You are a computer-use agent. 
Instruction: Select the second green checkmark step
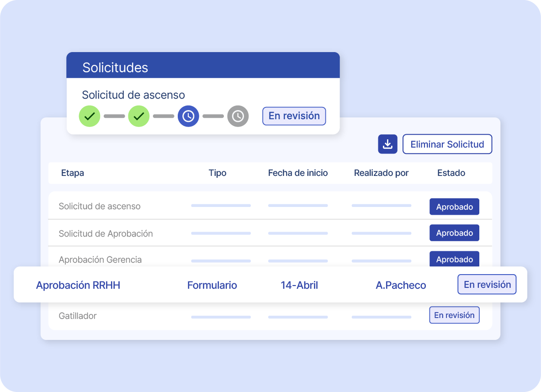(139, 117)
